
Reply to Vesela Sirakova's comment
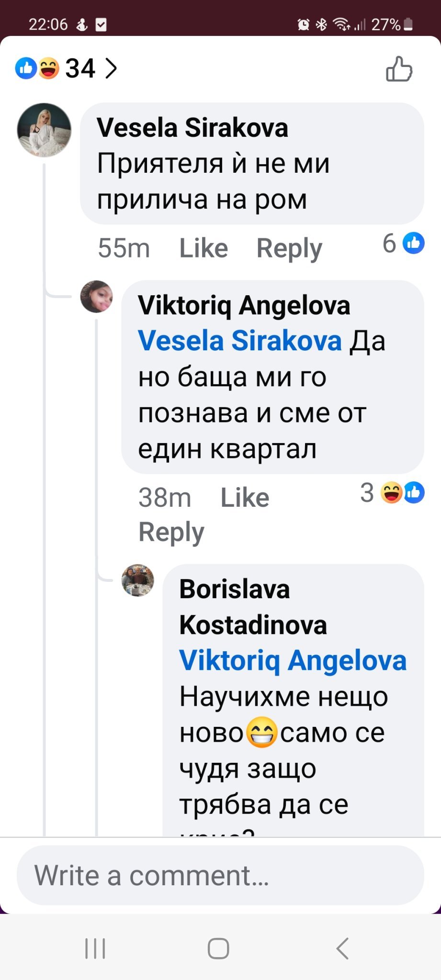289,248
